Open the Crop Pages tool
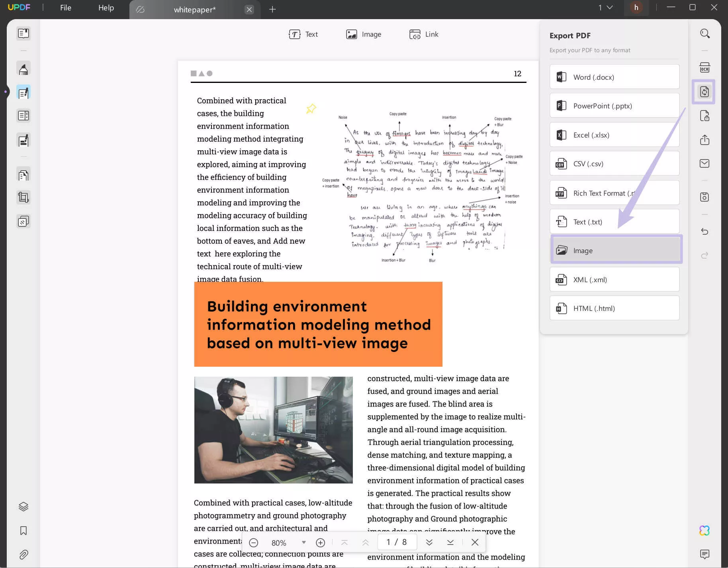Image resolution: width=728 pixels, height=568 pixels. pos(23,197)
